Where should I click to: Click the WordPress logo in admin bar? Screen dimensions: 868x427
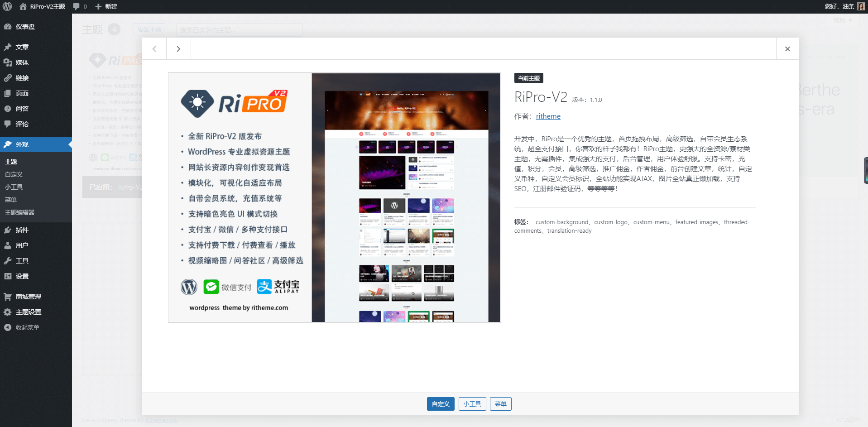pos(7,6)
